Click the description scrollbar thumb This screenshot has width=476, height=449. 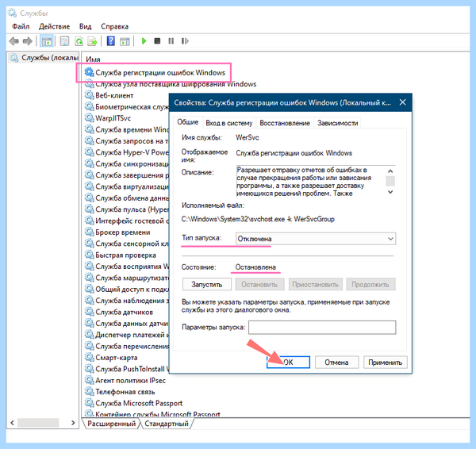coord(390,181)
